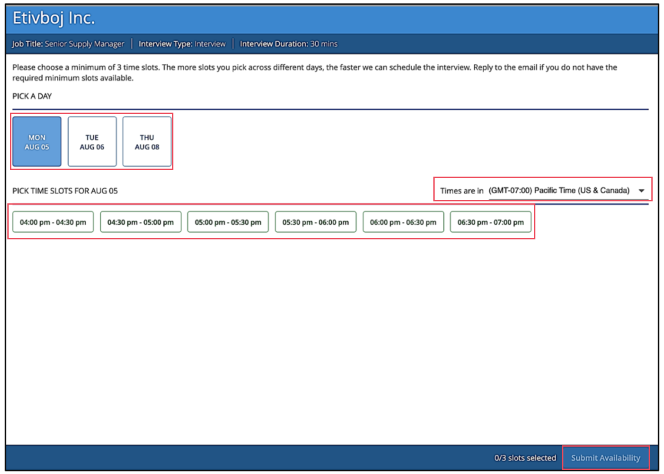664x474 pixels.
Task: Click the PICK TIME SLOTS FOR AUG 05 heading
Action: point(65,191)
